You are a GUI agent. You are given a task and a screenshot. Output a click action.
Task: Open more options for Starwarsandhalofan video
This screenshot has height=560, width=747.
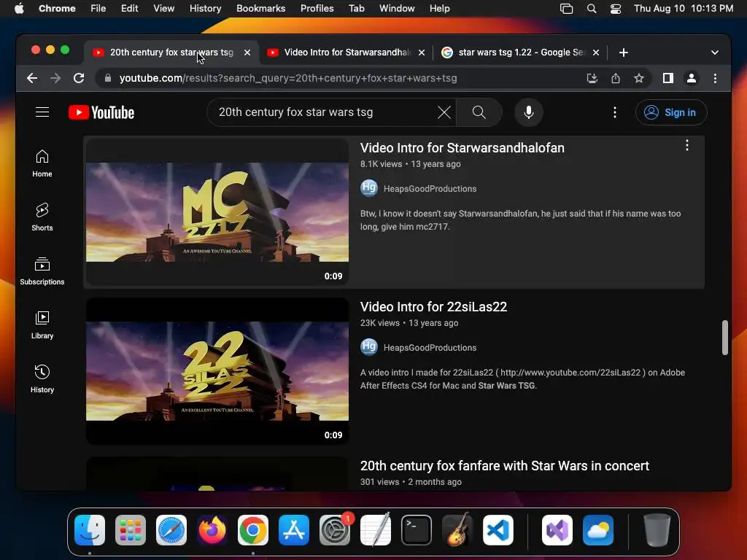(x=687, y=145)
